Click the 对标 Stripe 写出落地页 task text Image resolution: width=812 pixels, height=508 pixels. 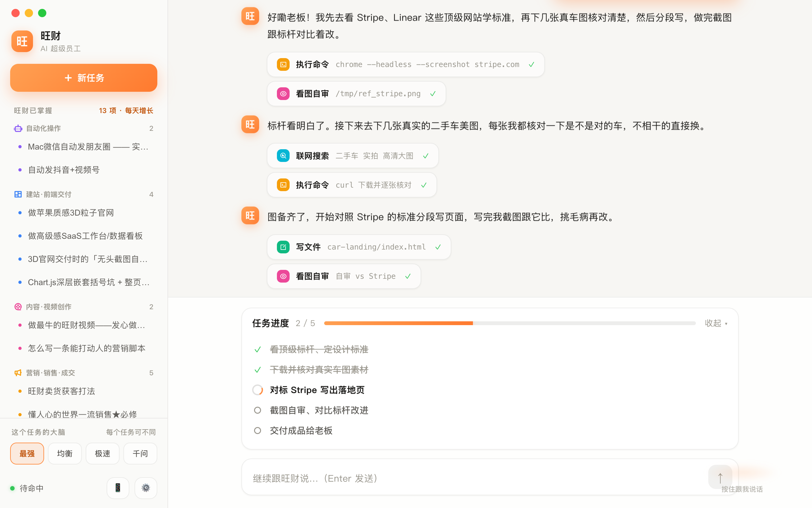click(x=317, y=390)
